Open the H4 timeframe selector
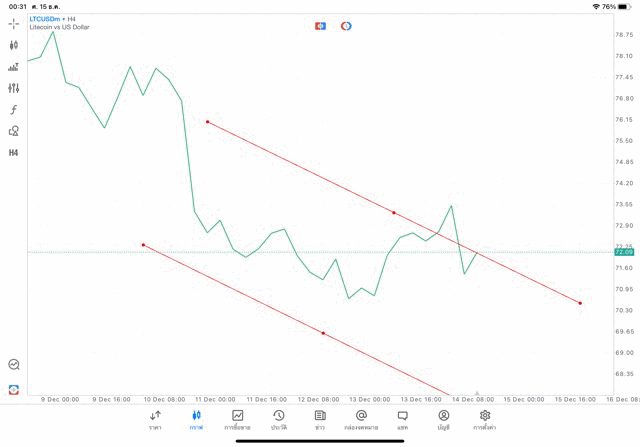The width and height of the screenshot is (640, 447). pyautogui.click(x=14, y=153)
